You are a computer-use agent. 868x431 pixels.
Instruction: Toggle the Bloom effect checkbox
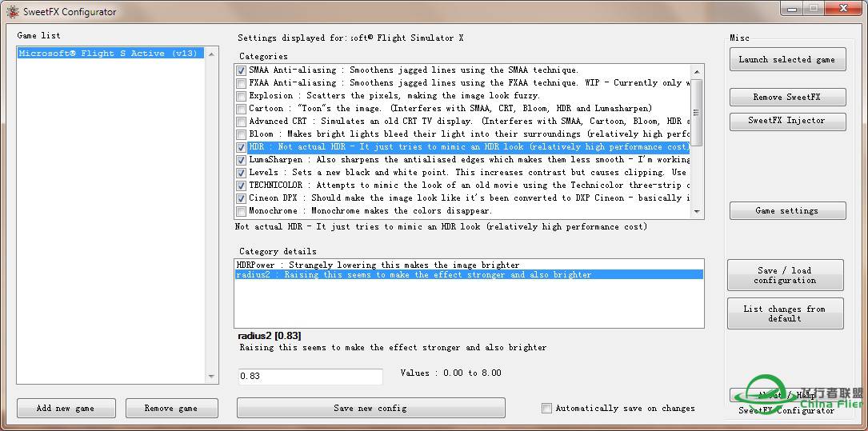tap(242, 134)
